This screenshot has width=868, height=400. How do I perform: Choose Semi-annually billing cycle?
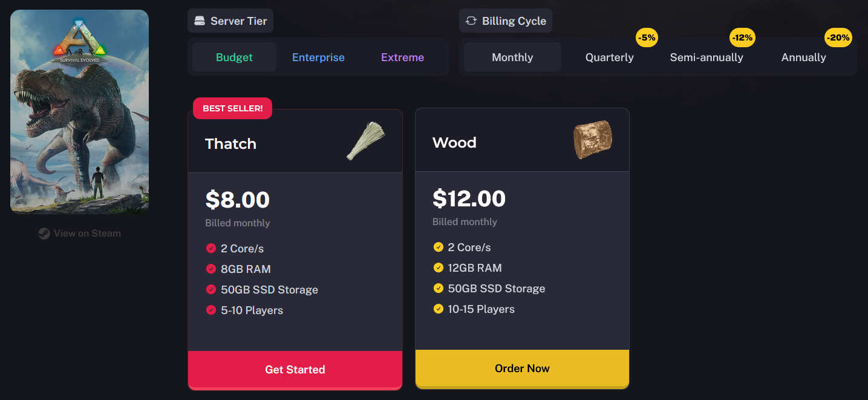coord(706,57)
